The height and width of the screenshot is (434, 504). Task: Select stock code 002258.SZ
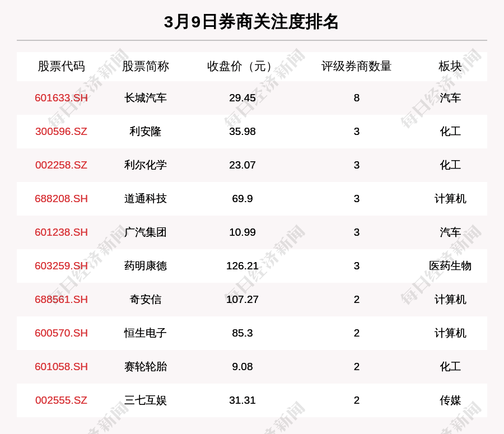click(62, 165)
